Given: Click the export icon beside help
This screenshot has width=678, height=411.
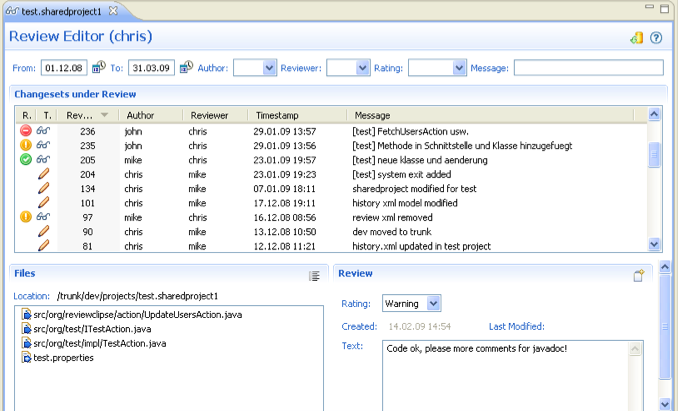Looking at the screenshot, I should 636,38.
